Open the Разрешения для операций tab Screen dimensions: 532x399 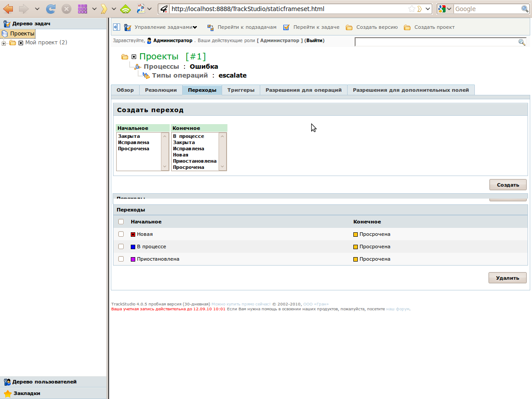303,90
